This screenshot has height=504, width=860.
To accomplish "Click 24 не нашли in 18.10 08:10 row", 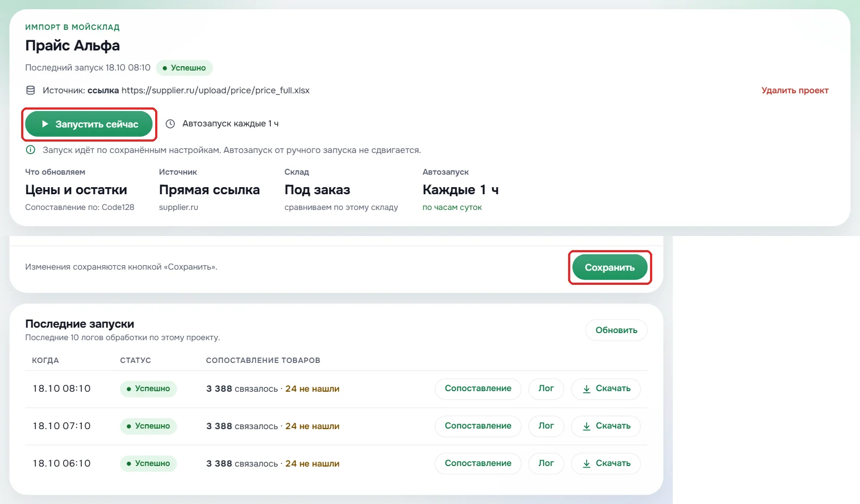I will click(x=313, y=389).
